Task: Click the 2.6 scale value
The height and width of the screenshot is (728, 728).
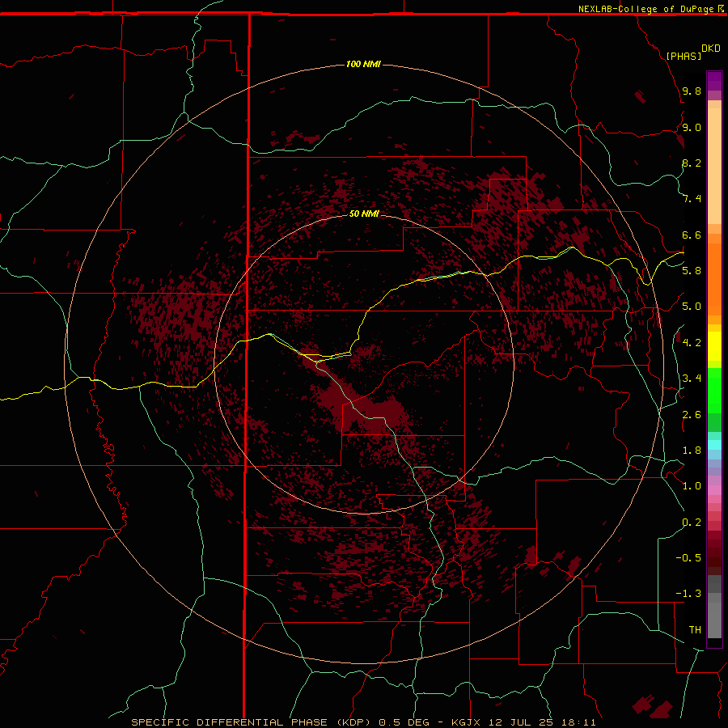Action: [x=692, y=415]
